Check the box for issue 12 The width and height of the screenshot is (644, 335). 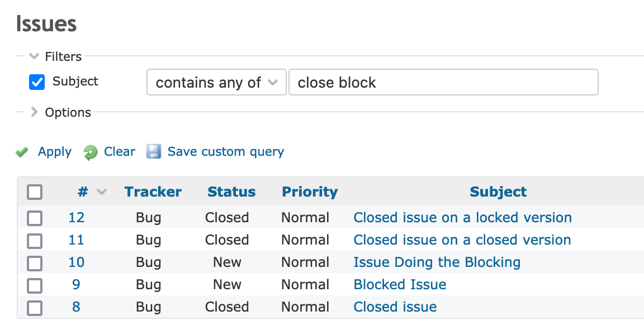coord(35,218)
